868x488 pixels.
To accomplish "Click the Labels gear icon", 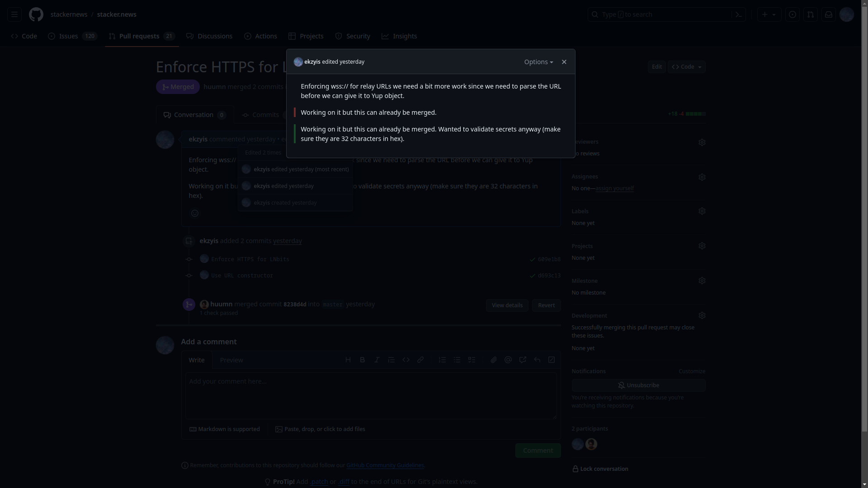I will tap(702, 211).
